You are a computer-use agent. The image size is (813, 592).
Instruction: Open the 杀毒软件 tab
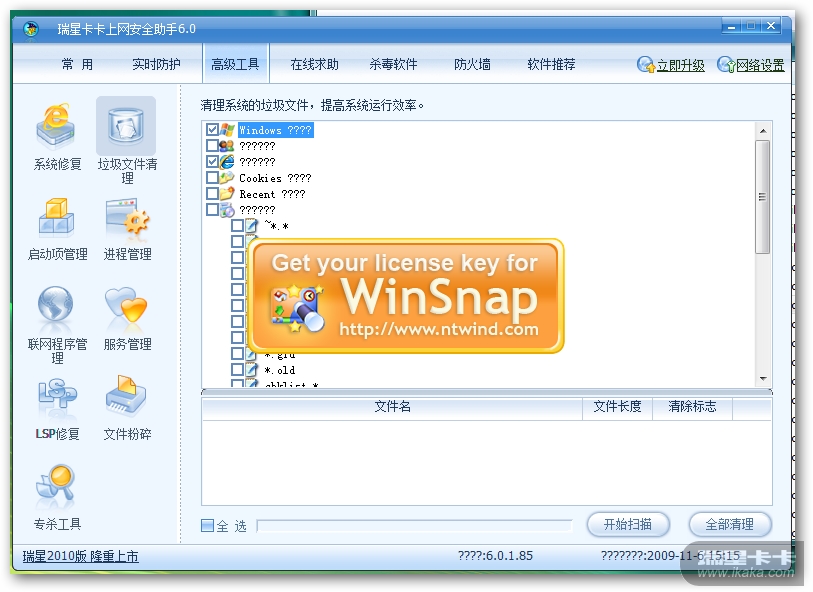tap(393, 64)
